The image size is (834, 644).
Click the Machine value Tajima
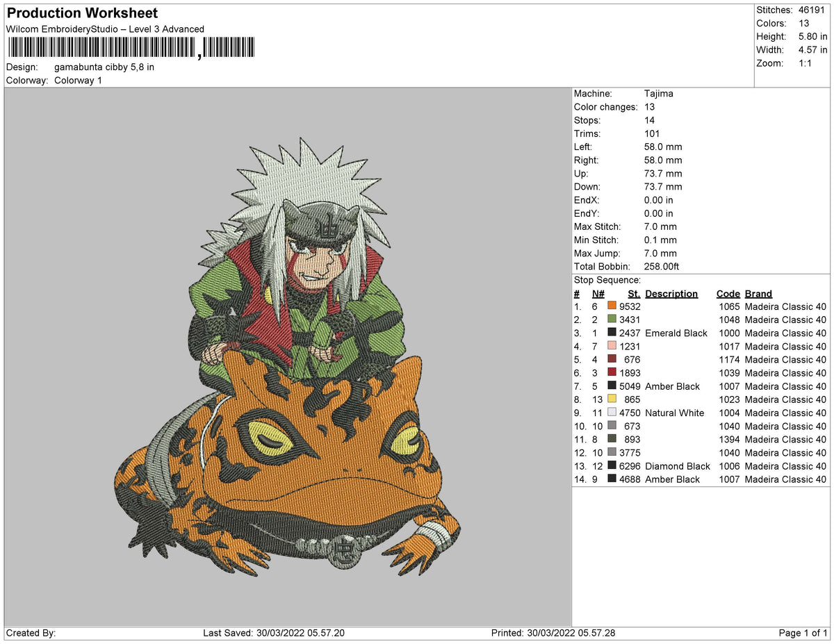[x=659, y=94]
